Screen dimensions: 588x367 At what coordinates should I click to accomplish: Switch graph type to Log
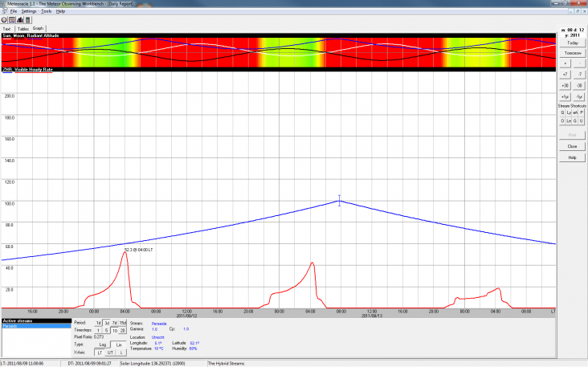(x=102, y=344)
